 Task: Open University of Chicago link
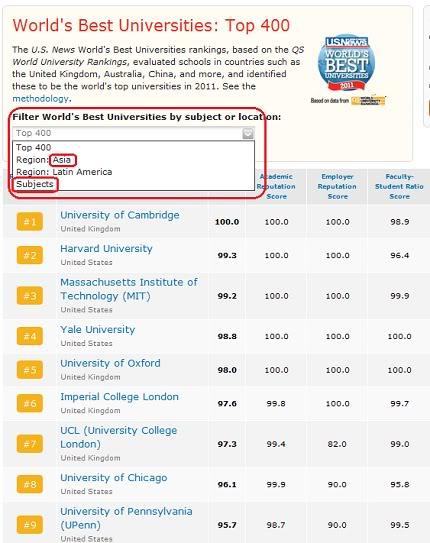click(114, 478)
